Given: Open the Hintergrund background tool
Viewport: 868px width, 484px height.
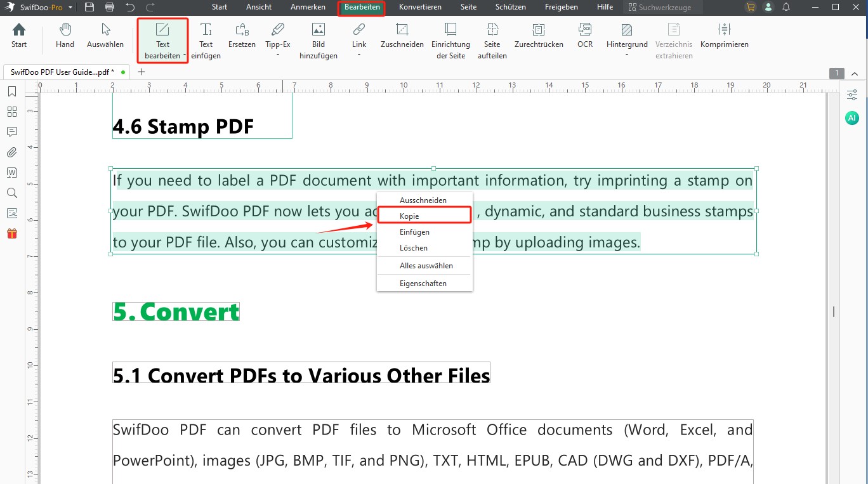Looking at the screenshot, I should click(x=627, y=36).
